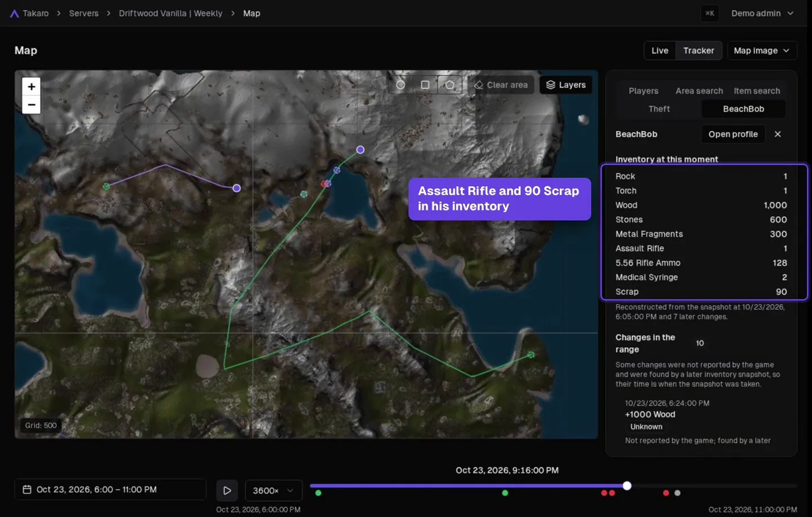Click the timeline slider handle
This screenshot has height=517, width=812.
pos(627,486)
